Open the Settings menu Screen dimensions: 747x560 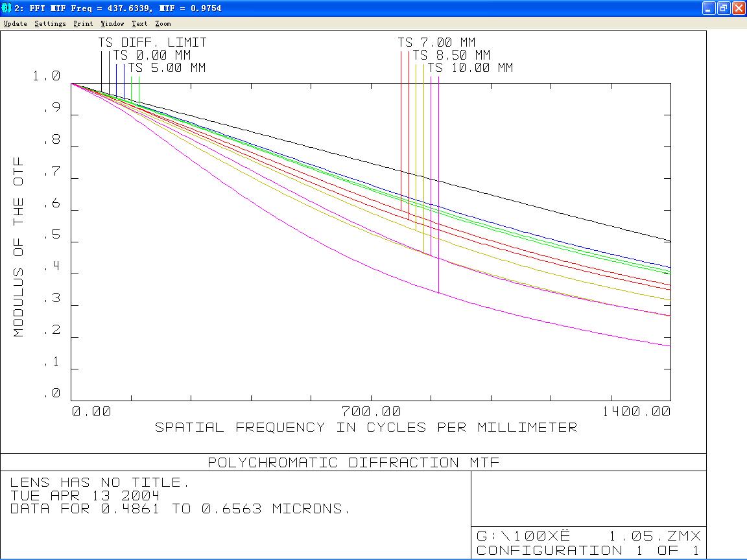50,23
